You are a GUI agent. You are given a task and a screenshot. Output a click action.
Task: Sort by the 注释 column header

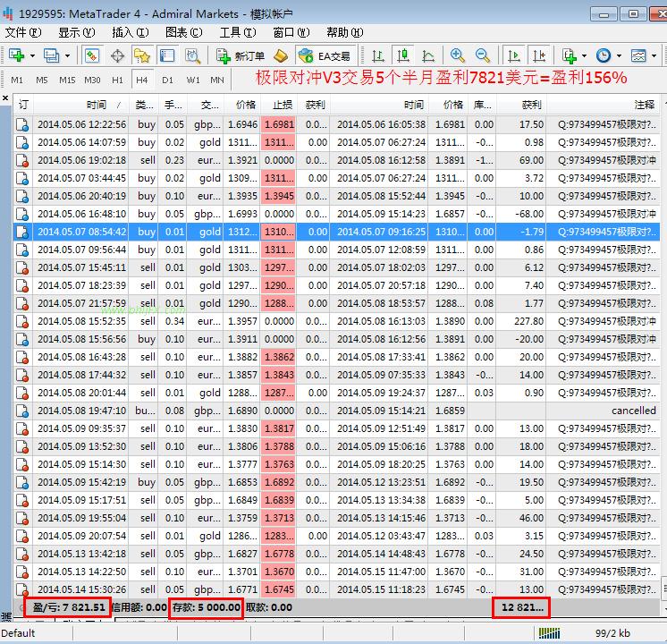pos(604,105)
